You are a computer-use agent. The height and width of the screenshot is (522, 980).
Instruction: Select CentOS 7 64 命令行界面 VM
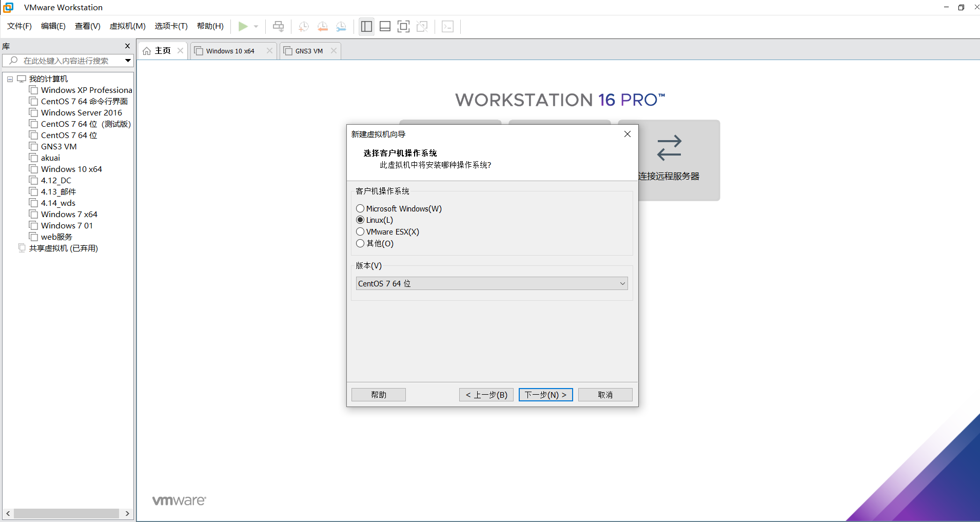79,102
